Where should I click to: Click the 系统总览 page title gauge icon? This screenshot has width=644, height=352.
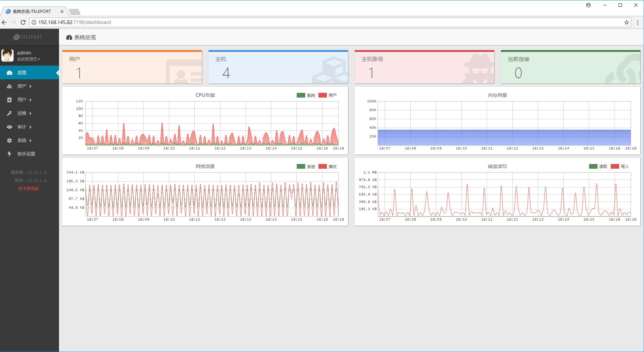click(69, 37)
